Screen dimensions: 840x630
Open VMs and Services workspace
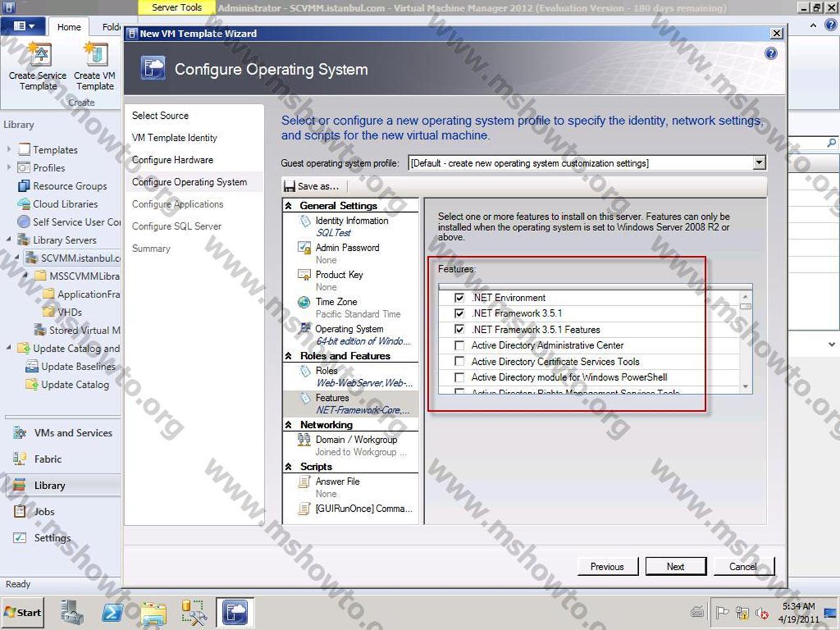pos(64,433)
